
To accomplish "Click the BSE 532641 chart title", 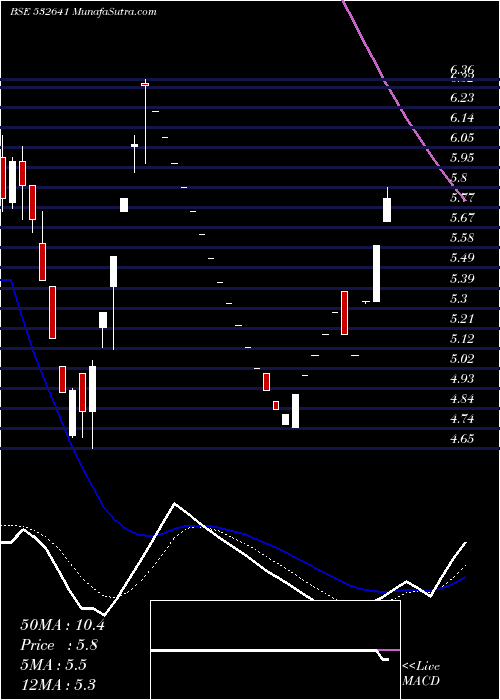I will tap(83, 12).
